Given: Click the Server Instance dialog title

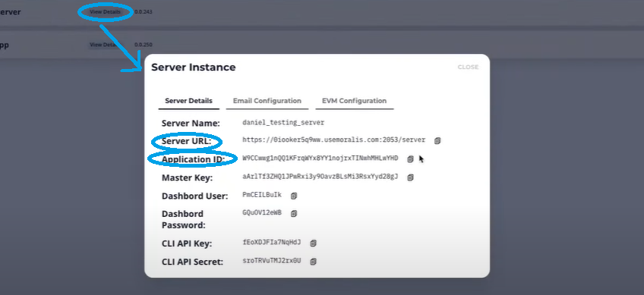Looking at the screenshot, I should click(x=194, y=67).
